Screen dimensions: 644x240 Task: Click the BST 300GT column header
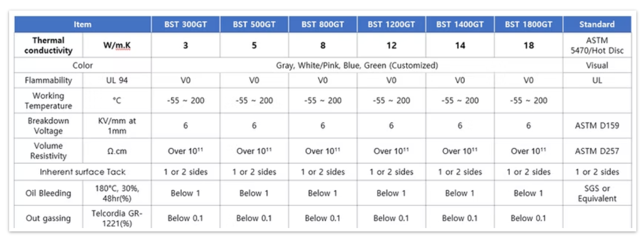click(x=186, y=24)
